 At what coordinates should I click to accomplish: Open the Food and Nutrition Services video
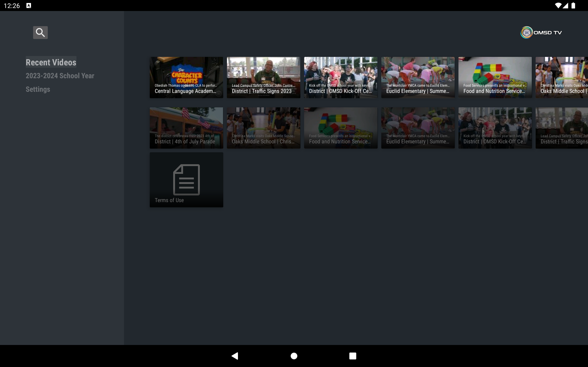pos(495,77)
